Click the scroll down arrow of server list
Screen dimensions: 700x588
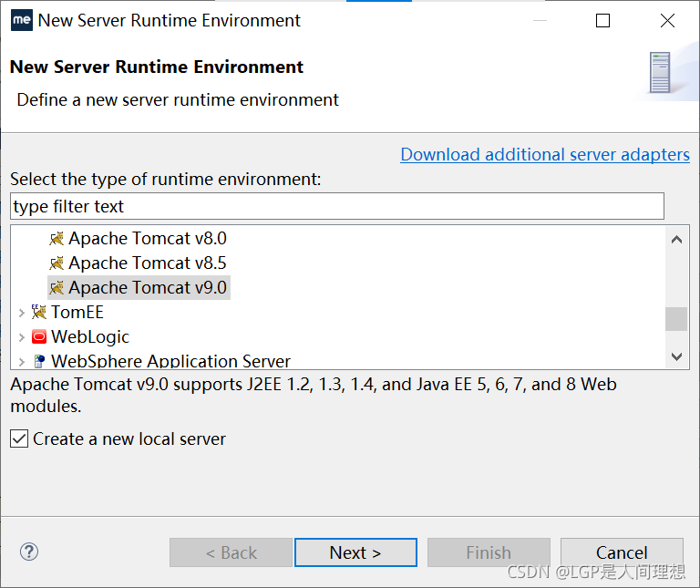pos(676,356)
